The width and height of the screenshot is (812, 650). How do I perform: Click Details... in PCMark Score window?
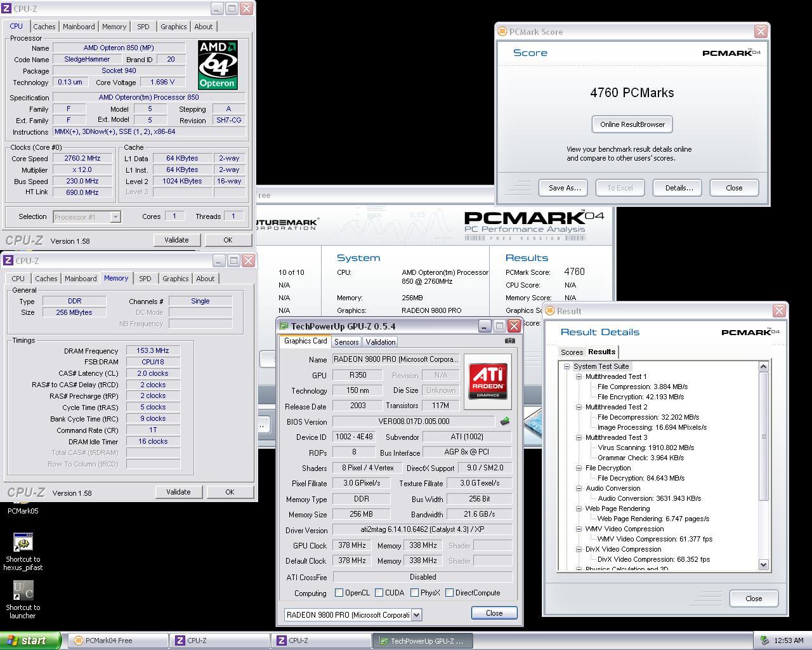click(x=679, y=188)
